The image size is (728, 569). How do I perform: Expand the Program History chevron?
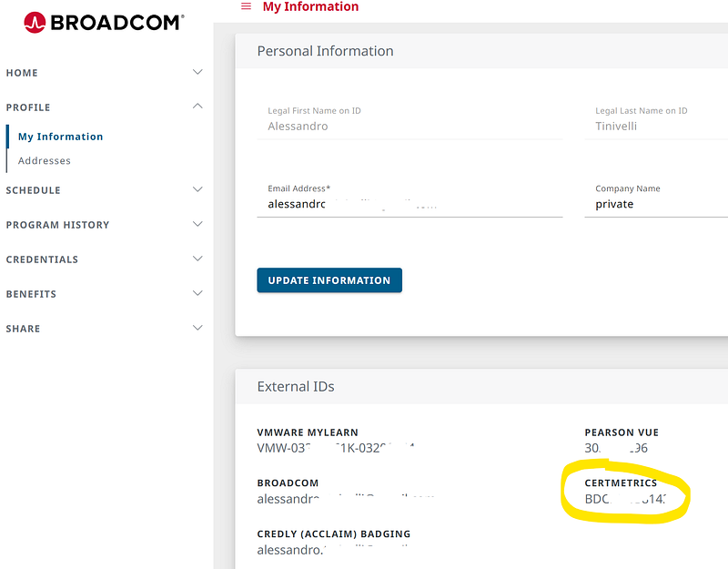[198, 224]
